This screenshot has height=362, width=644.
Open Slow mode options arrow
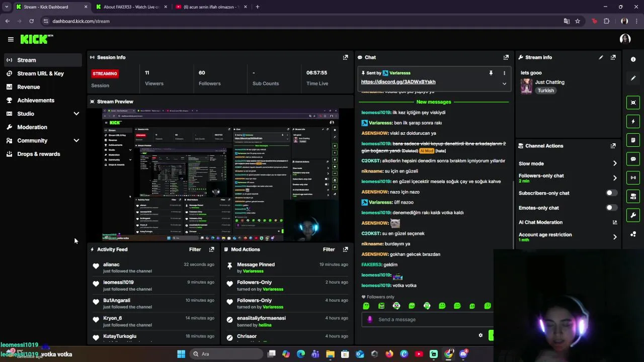[x=614, y=163]
